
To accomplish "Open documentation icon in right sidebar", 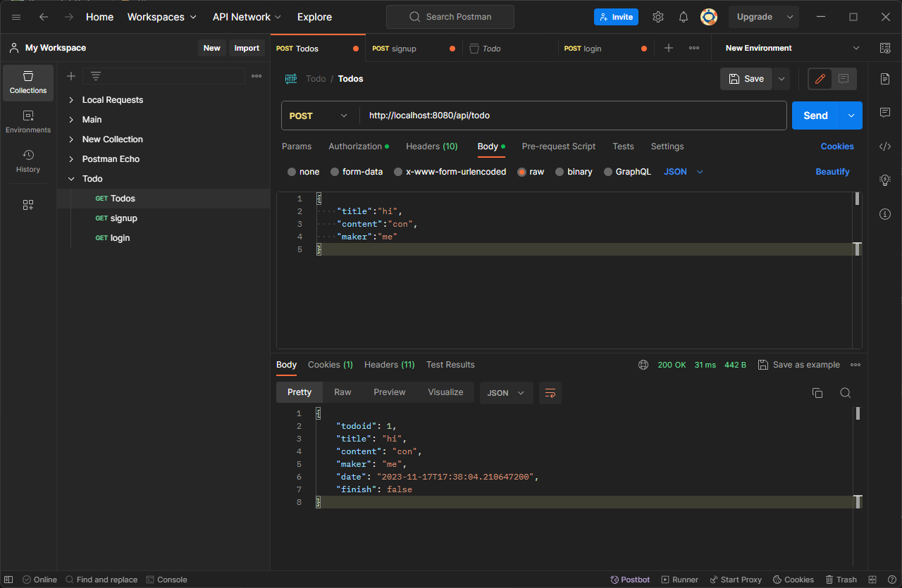I will point(885,79).
